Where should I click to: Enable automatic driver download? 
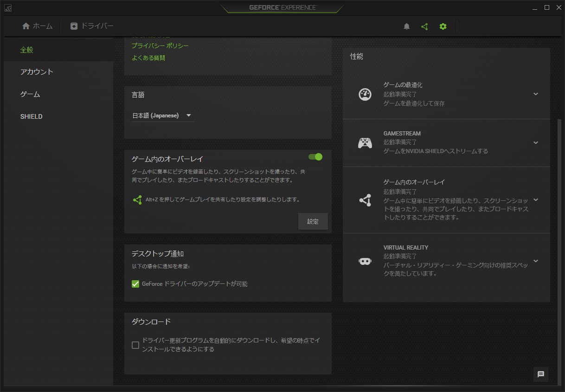(135, 345)
